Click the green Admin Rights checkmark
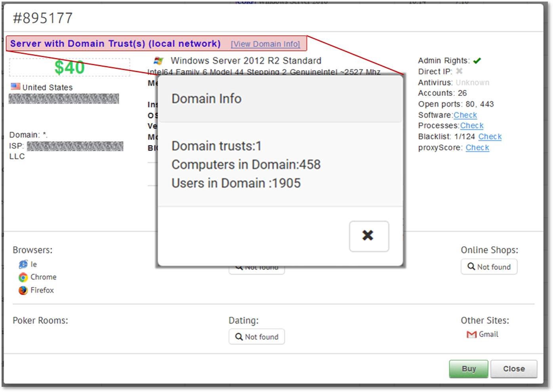This screenshot has height=392, width=553. pyautogui.click(x=477, y=61)
